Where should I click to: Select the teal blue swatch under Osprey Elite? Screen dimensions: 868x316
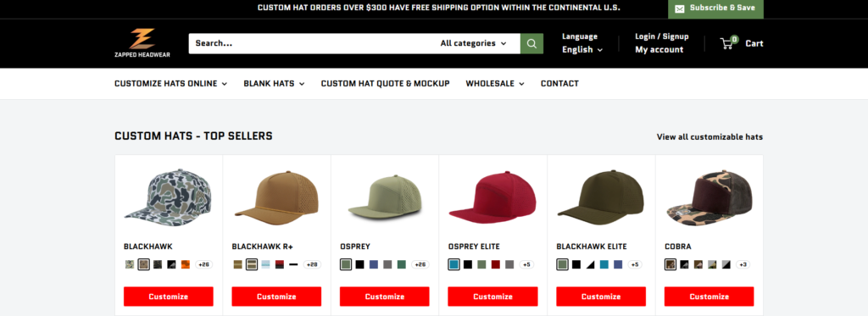coord(454,264)
